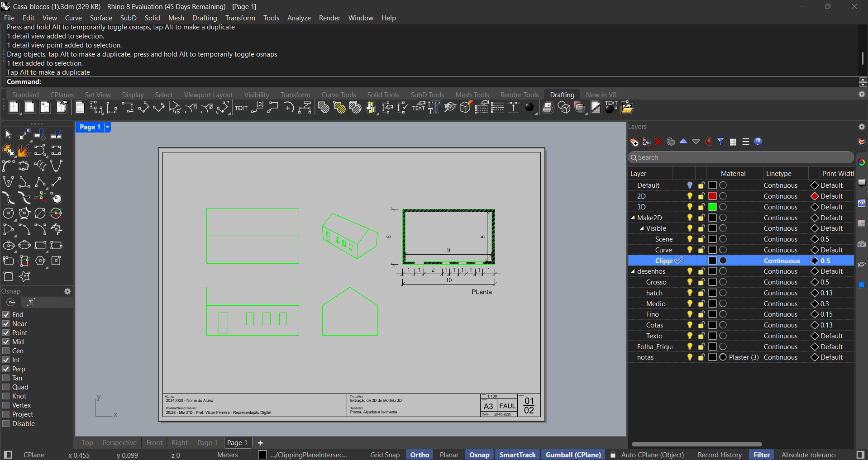Collapse the Make2D layer group
The image size is (868, 460).
634,218
